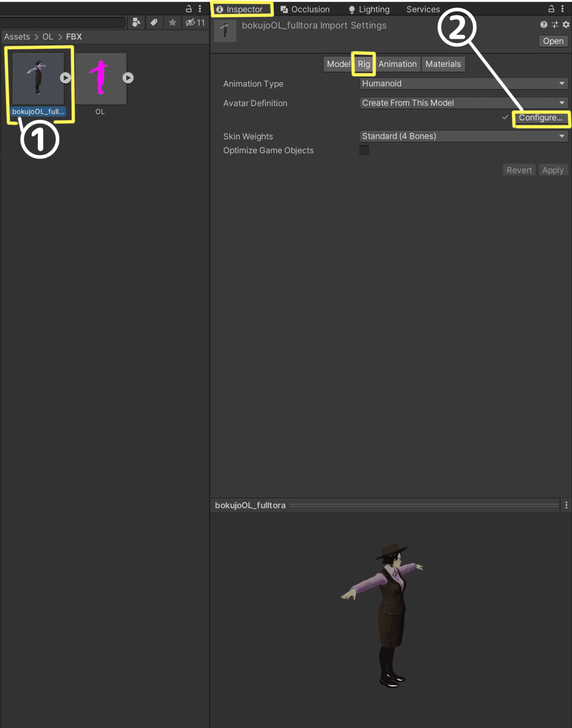572x728 pixels.
Task: Toggle the Inspector lock padlock
Action: [x=552, y=9]
